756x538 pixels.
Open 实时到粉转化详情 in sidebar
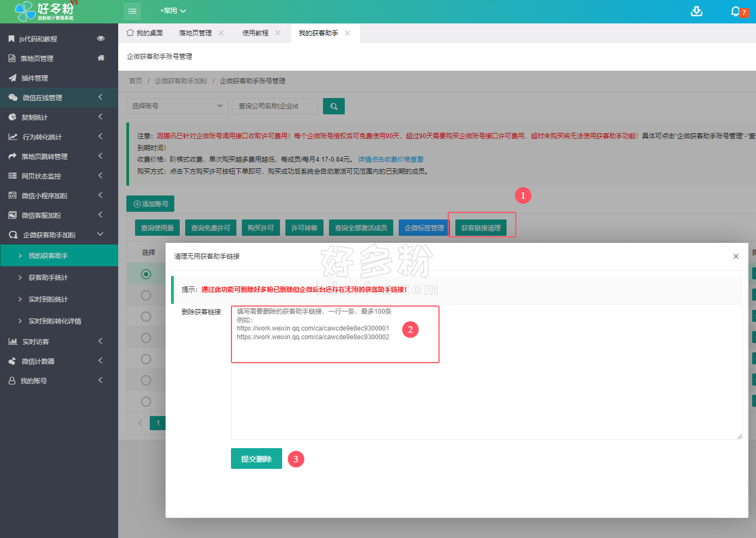(59, 321)
